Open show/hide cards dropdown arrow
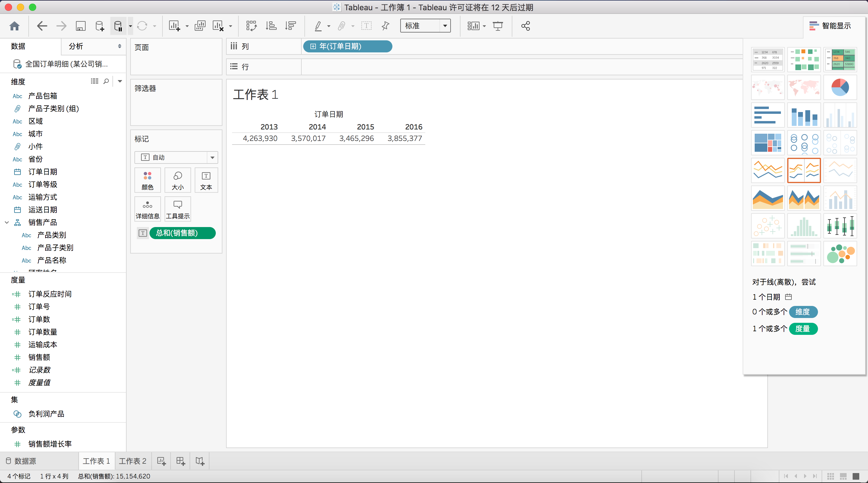 point(484,26)
